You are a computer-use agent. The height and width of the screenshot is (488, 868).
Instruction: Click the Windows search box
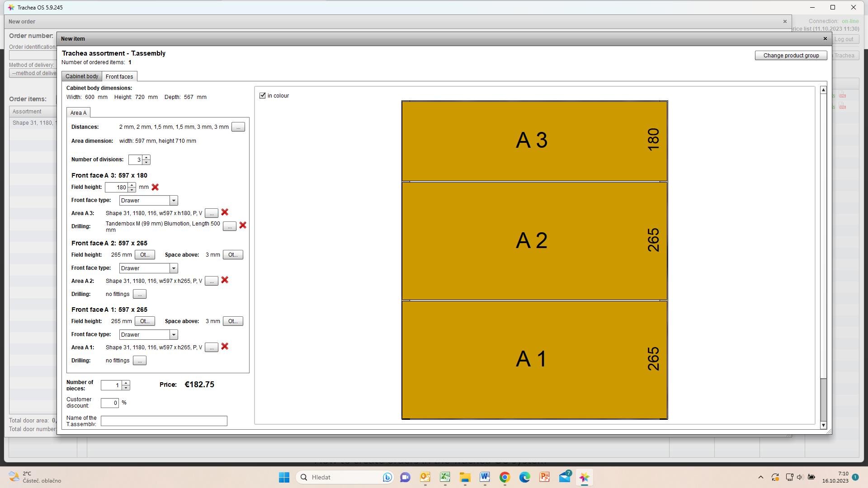coord(344,477)
